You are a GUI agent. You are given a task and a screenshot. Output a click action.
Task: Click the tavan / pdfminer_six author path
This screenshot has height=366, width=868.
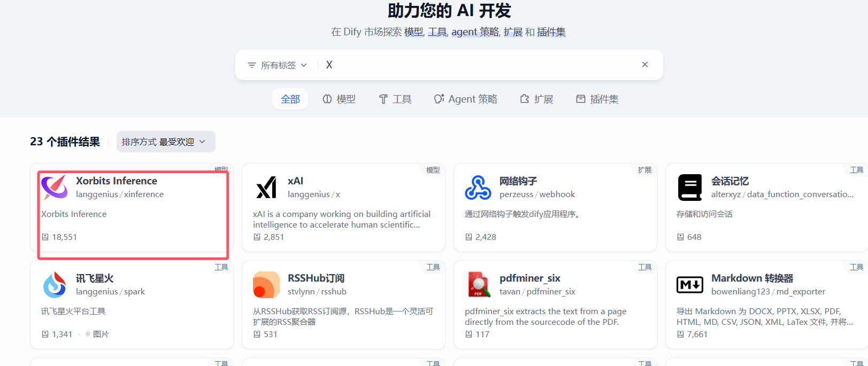pos(537,292)
